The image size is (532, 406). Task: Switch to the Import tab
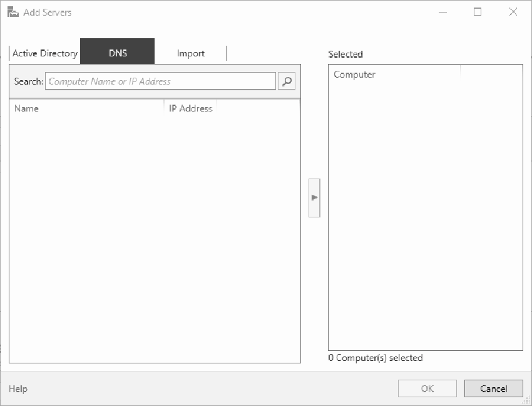coord(190,53)
